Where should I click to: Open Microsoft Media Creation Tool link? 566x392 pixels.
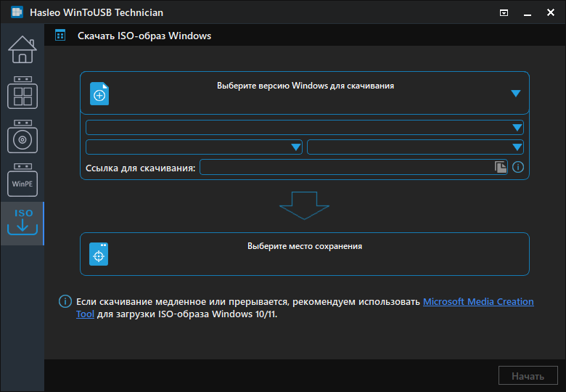(477, 302)
